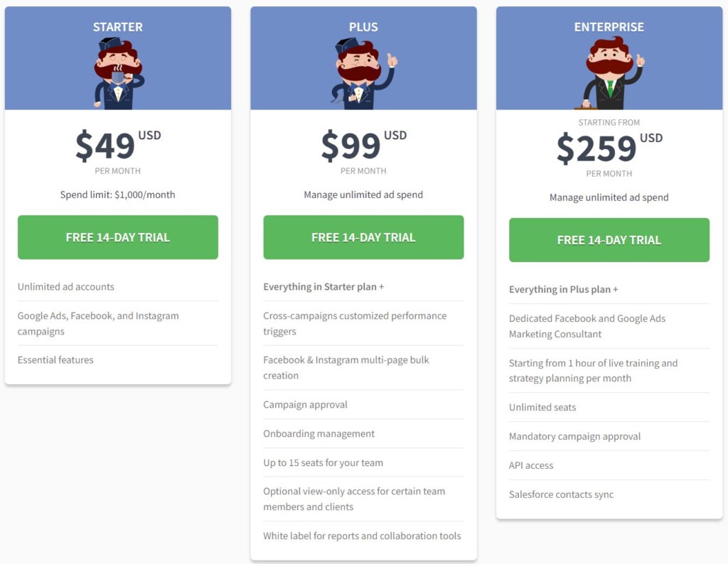Click the $259 USD price

pyautogui.click(x=609, y=148)
